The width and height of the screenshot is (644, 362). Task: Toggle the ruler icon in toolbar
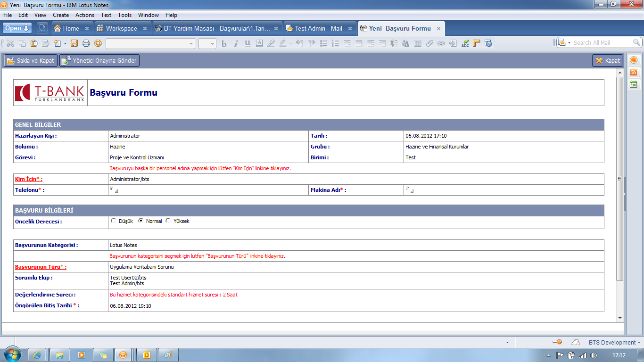pos(476,43)
